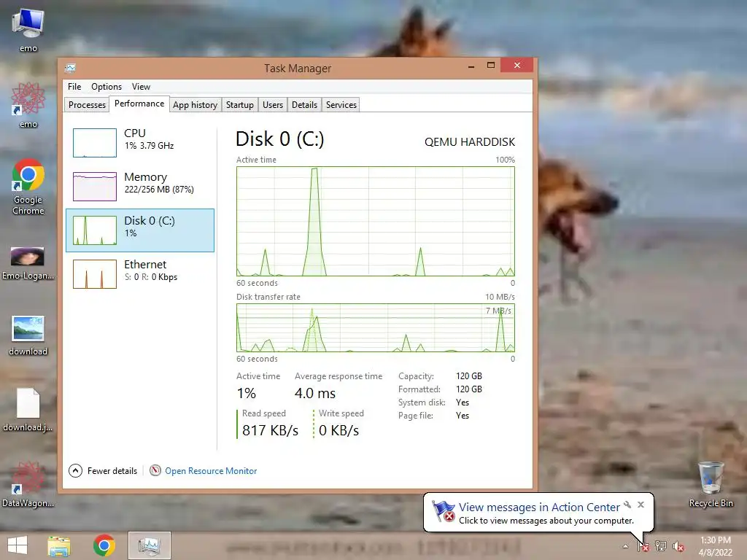The image size is (747, 560).
Task: Click the Active time graph area
Action: coord(376,221)
